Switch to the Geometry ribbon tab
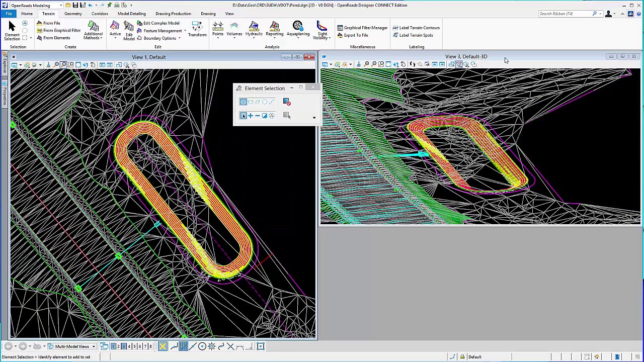644x362 pixels. [73, 14]
